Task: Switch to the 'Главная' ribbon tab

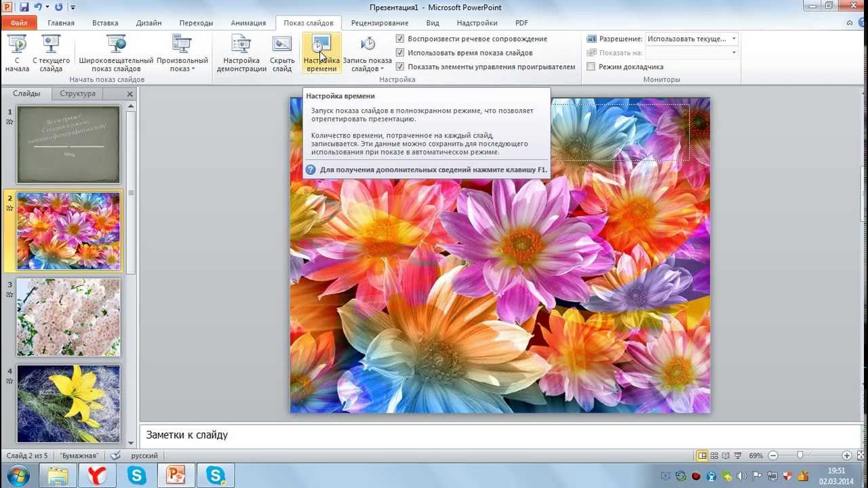Action: pyautogui.click(x=61, y=23)
